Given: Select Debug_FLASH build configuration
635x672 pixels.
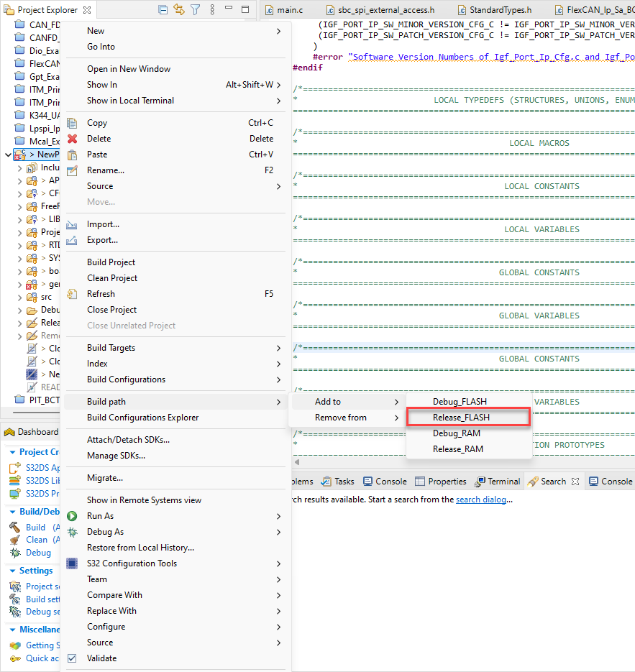Looking at the screenshot, I should tap(469, 402).
